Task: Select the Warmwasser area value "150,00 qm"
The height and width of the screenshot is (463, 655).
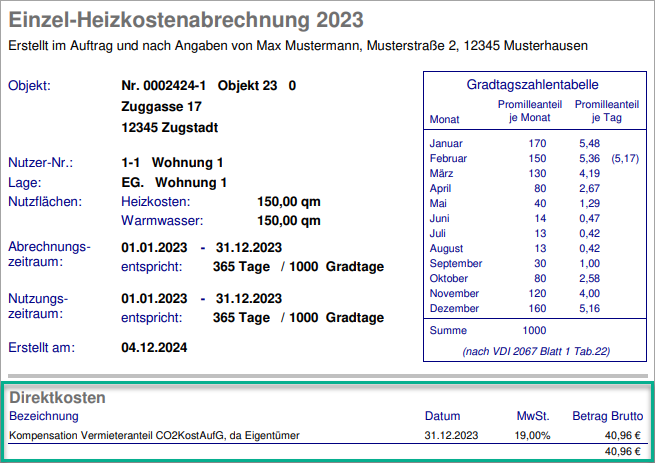Action: [x=289, y=221]
